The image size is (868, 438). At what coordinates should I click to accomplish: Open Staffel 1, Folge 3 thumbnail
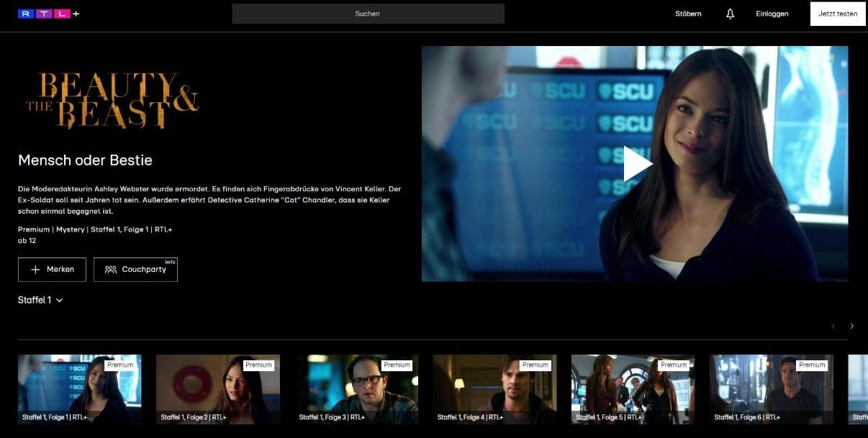pos(356,389)
